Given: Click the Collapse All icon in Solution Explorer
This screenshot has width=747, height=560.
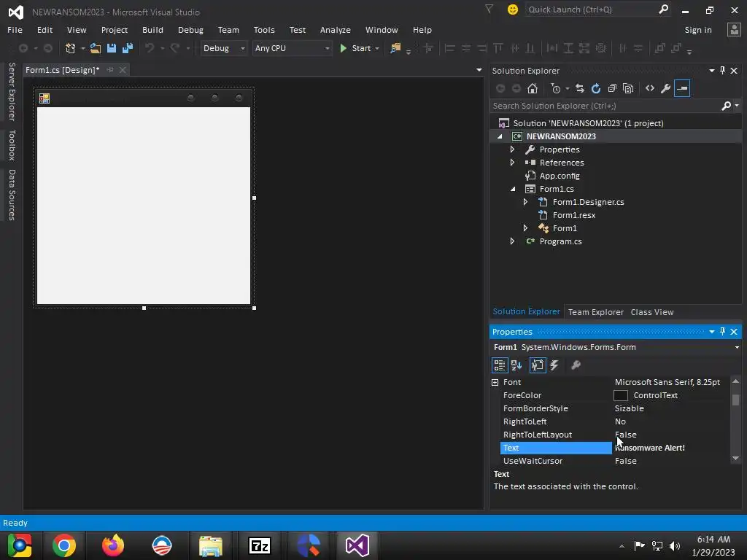Looking at the screenshot, I should pyautogui.click(x=612, y=88).
